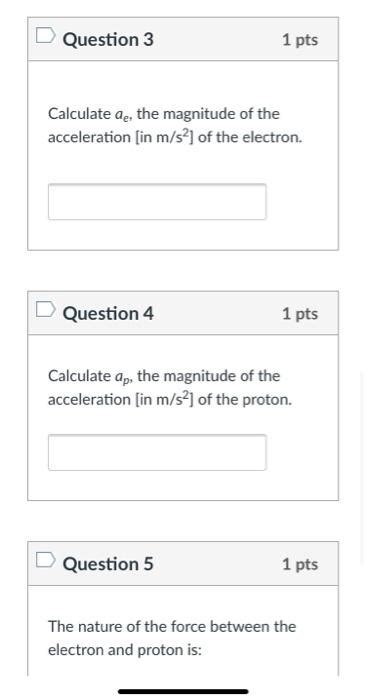Screen dimensions: 366x700
Task: Flag Question 5 using its bookmark icon
Action: [x=46, y=560]
